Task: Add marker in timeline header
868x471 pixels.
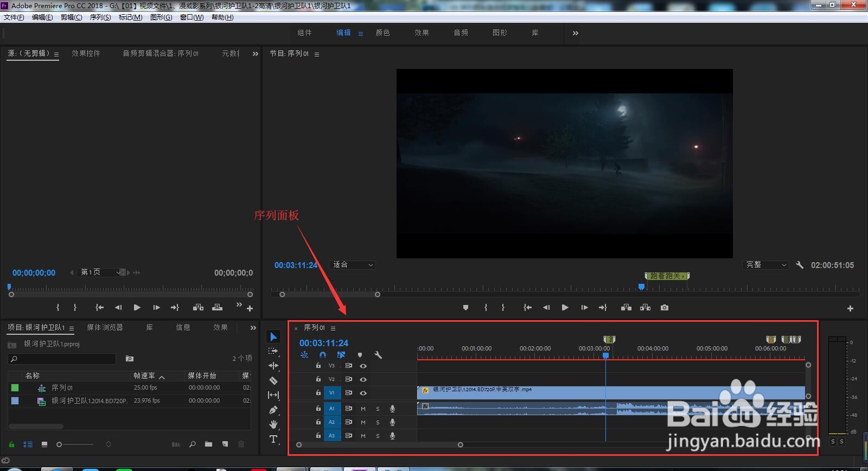Action: pyautogui.click(x=360, y=355)
